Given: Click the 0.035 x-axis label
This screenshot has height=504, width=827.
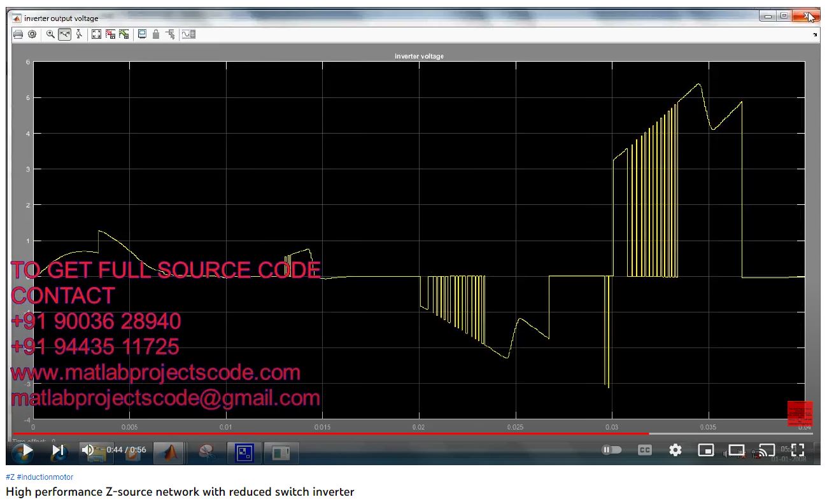Looking at the screenshot, I should click(708, 428).
